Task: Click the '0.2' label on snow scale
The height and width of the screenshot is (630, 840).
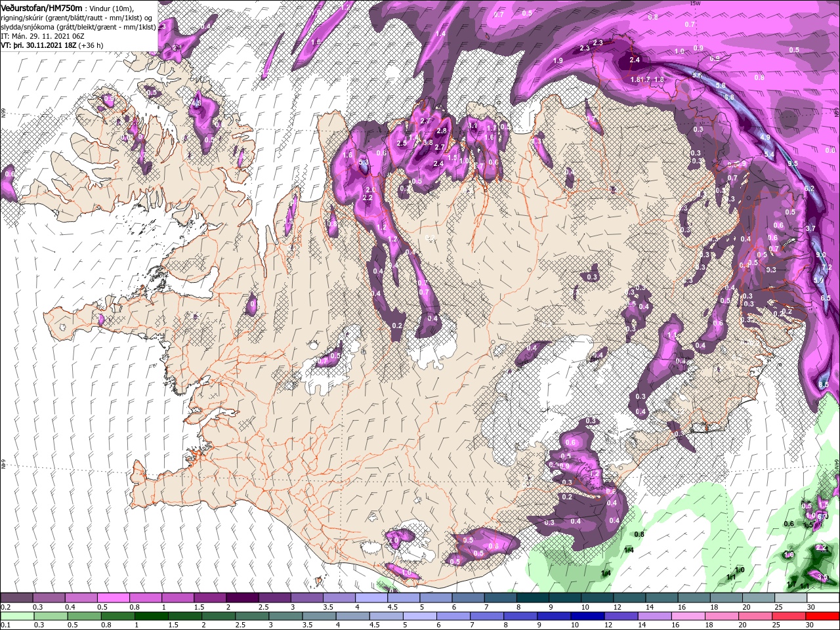Action: [x=6, y=607]
